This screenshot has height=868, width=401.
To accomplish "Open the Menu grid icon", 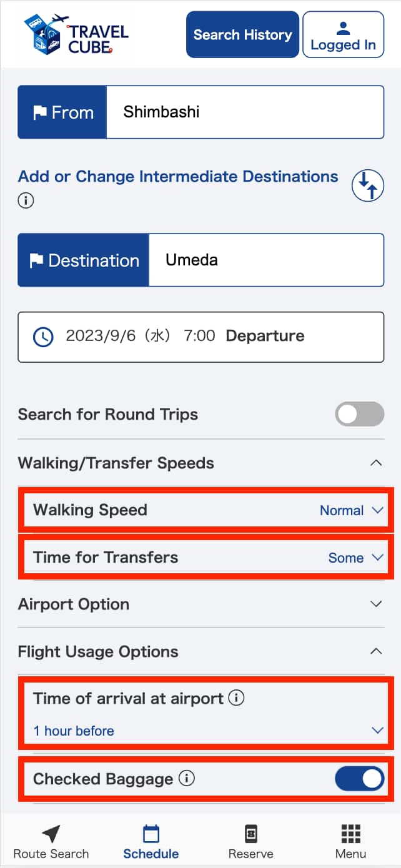I will pyautogui.click(x=350, y=841).
